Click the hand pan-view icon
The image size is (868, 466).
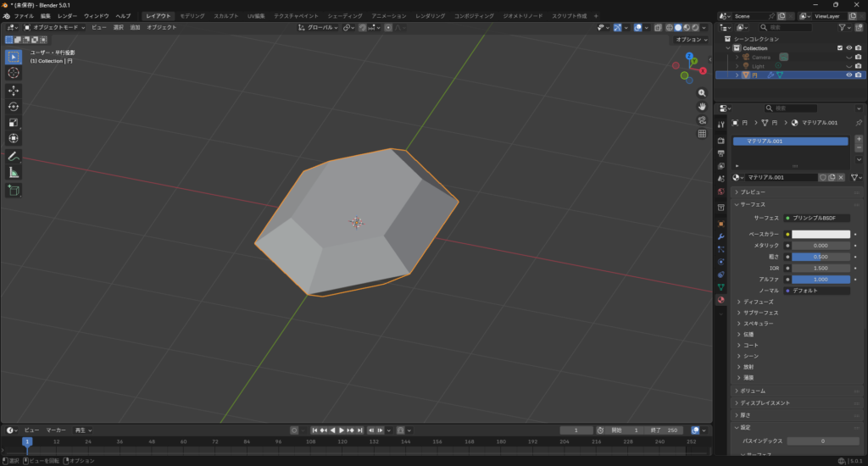pyautogui.click(x=702, y=106)
